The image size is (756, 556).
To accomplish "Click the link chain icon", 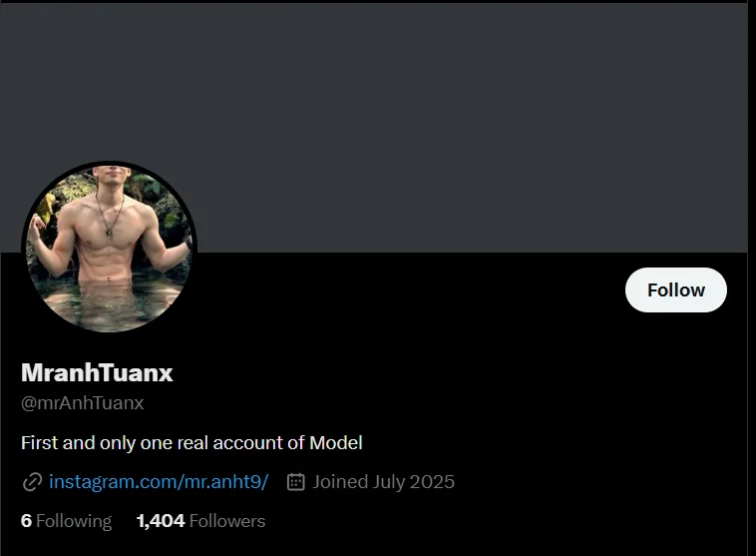I will coord(32,482).
